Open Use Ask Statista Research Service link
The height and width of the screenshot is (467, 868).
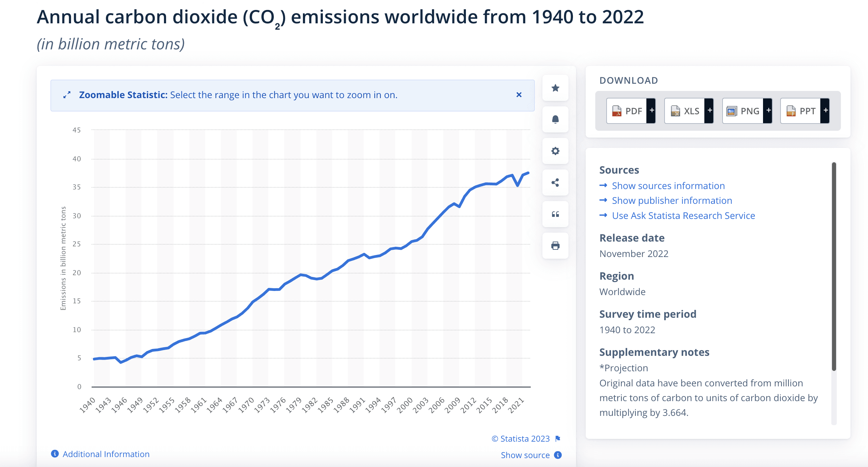tap(683, 215)
